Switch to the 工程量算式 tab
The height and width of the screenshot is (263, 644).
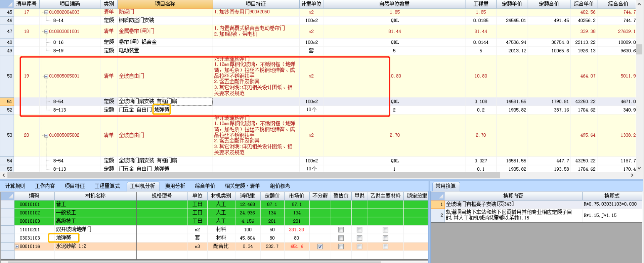pyautogui.click(x=107, y=186)
